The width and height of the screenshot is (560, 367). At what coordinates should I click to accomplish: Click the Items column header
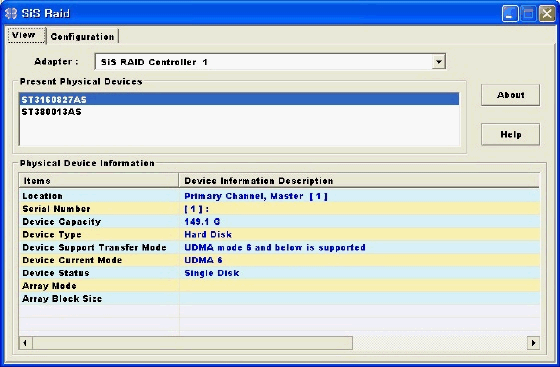click(99, 181)
